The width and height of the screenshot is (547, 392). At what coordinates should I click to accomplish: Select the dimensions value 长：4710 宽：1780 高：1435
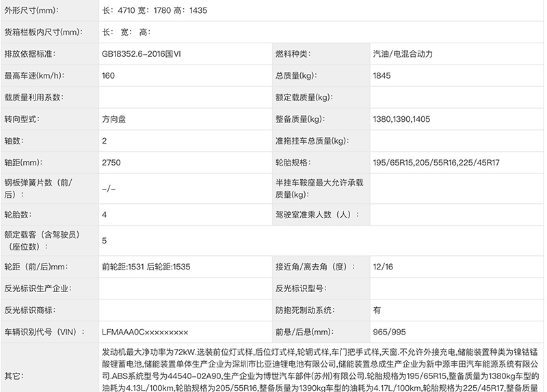155,10
